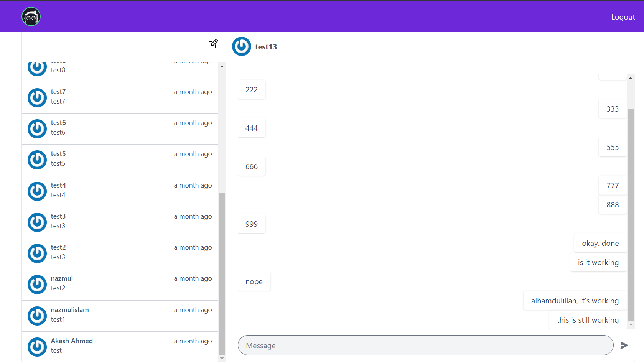The image size is (644, 362).
Task: Click the avatar beside test7 conversation
Action: (x=37, y=98)
